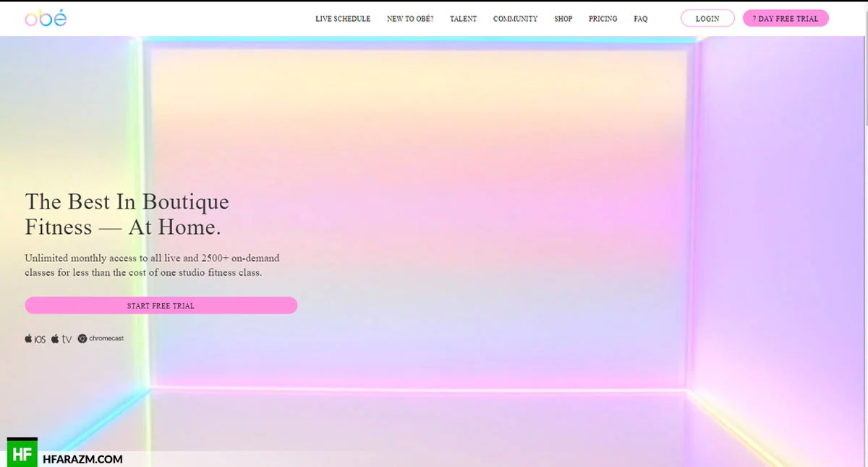Open the Live Schedule page
868x467 pixels.
tap(342, 19)
